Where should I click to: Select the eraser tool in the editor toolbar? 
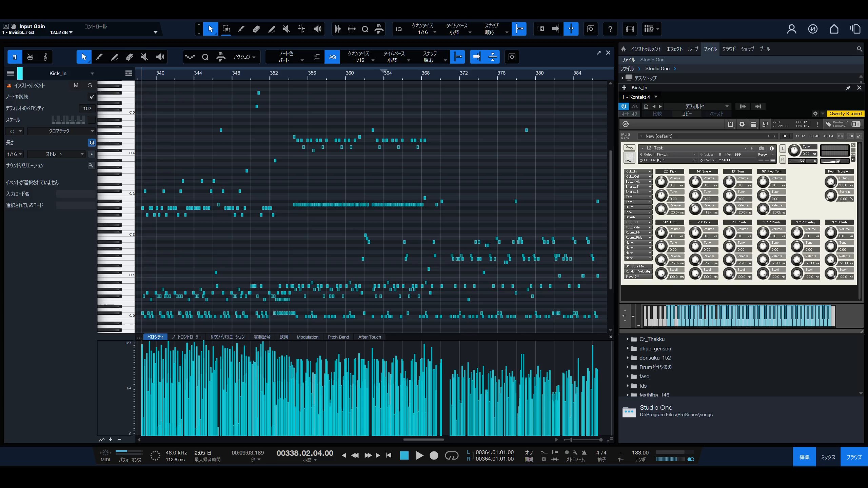point(130,57)
